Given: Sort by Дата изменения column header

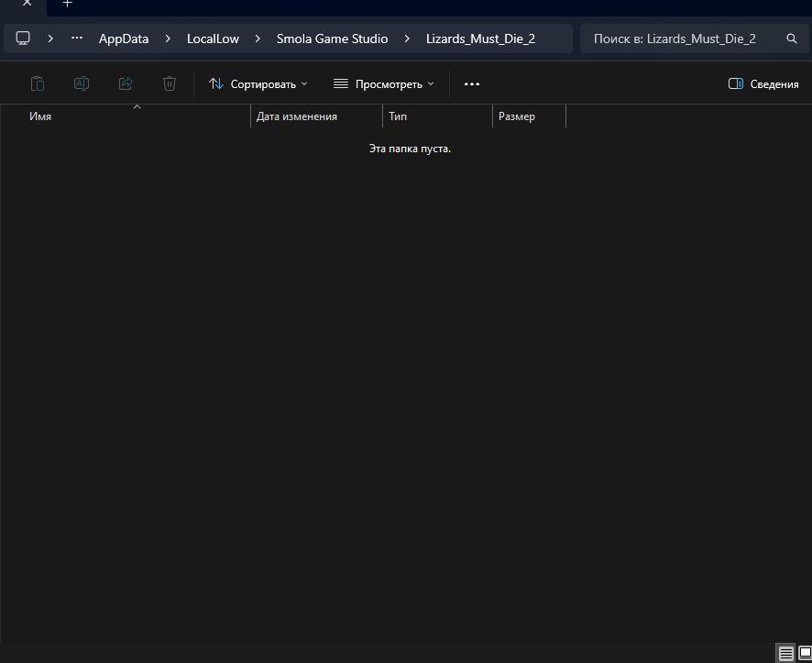Looking at the screenshot, I should [x=297, y=116].
